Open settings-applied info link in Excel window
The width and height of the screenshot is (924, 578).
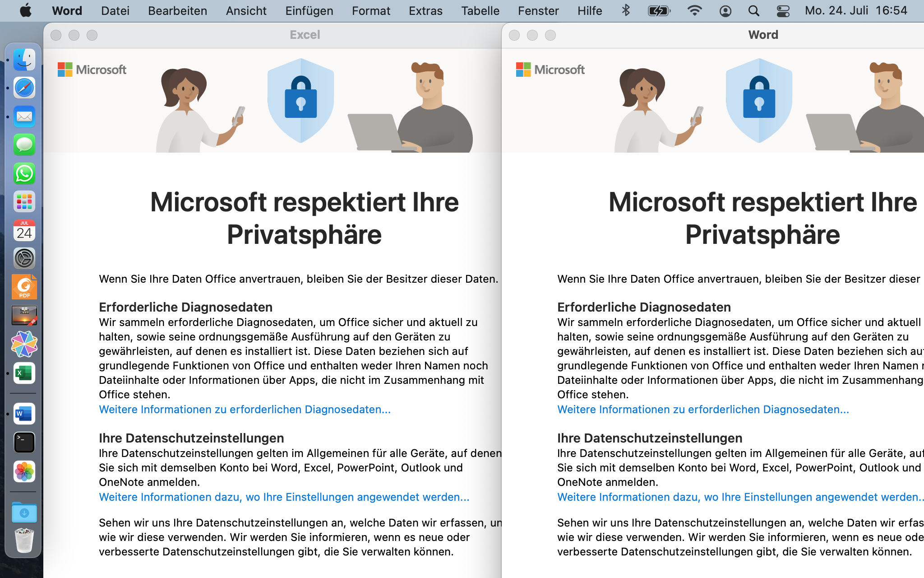(x=284, y=497)
